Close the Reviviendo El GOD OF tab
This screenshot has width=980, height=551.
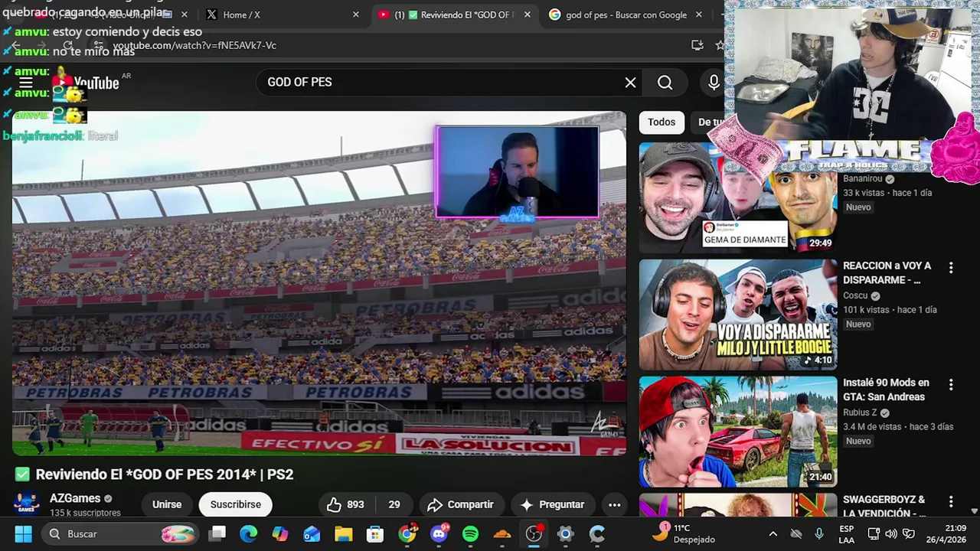(x=528, y=15)
